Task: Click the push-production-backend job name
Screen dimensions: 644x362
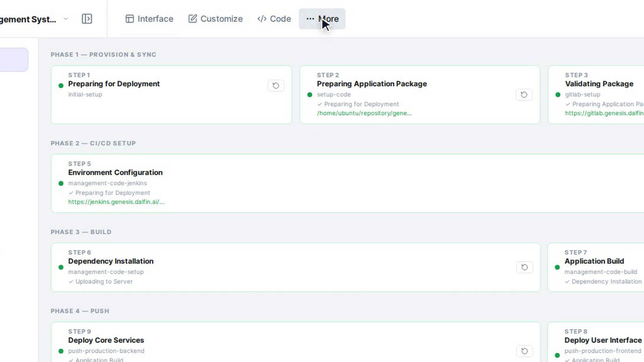Action: 106,351
